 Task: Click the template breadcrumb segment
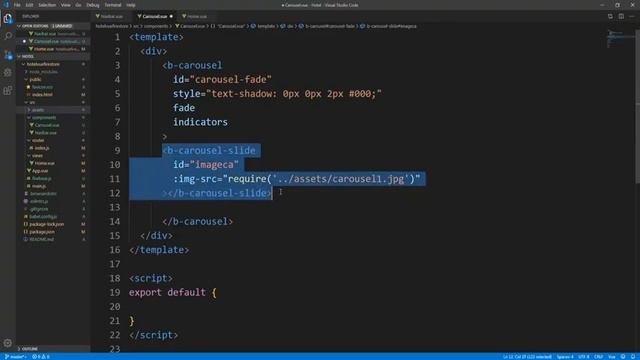(266, 26)
